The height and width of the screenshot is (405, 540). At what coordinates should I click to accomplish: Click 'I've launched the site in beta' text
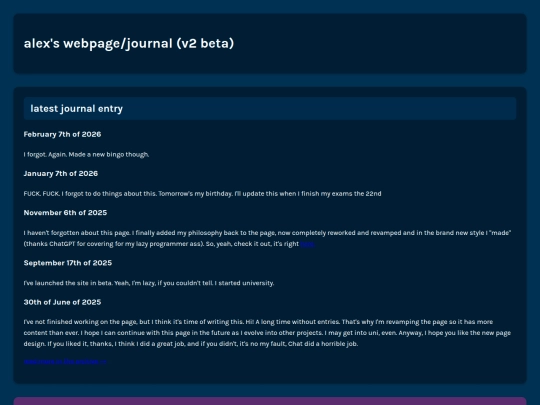[x=149, y=283]
